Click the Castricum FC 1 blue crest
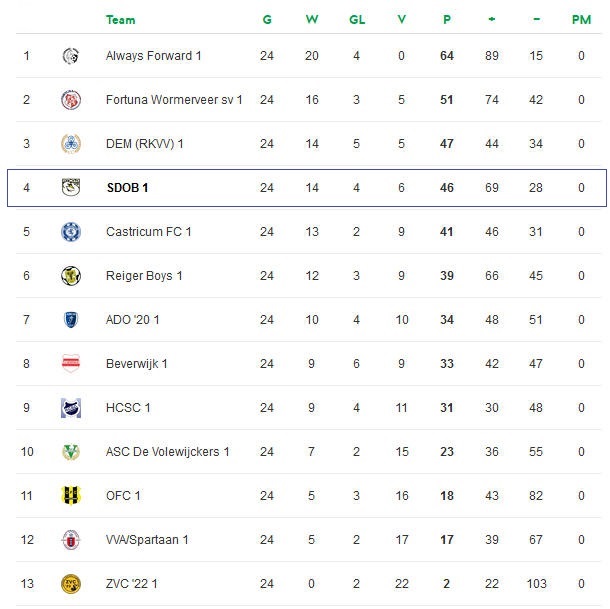 pos(70,232)
